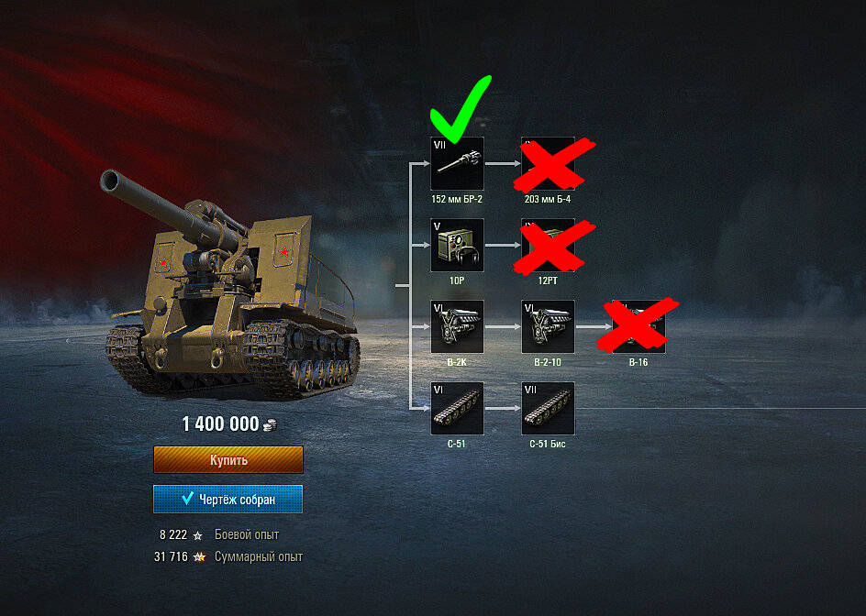
Task: Open the 10Р radio module
Action: [457, 245]
